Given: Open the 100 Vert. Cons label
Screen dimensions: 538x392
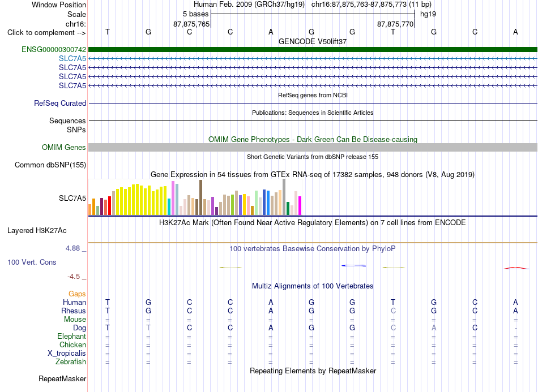Looking at the screenshot, I should click(32, 262).
